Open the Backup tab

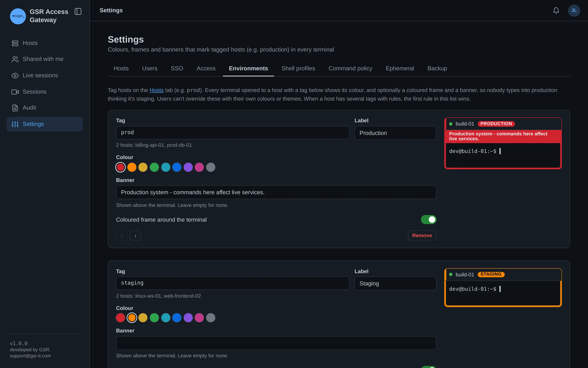[x=437, y=68]
